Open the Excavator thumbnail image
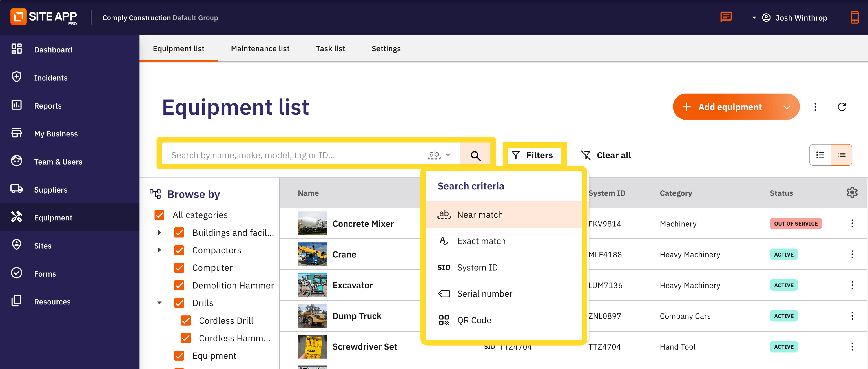868x369 pixels. 312,285
